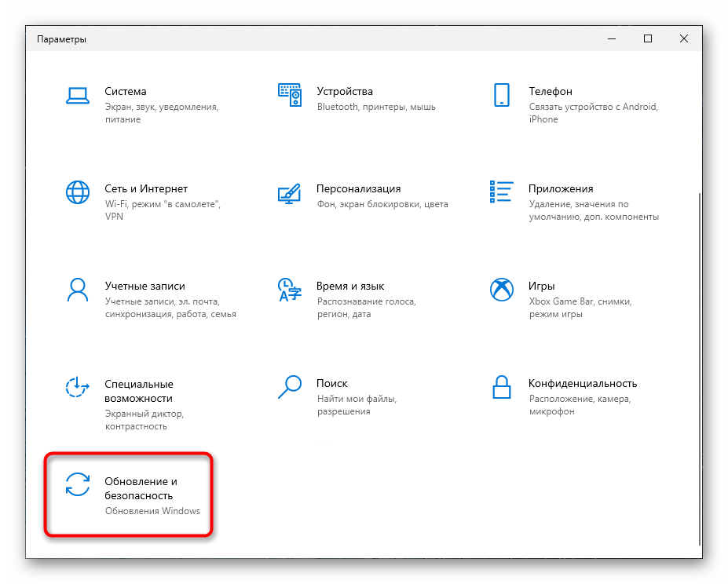
Task: Click text "Экран, звук, уведомления, питание"
Action: coord(162,113)
